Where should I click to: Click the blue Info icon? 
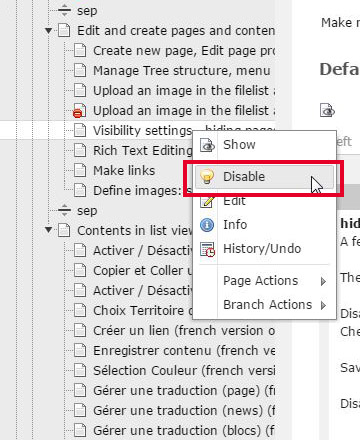(x=207, y=225)
